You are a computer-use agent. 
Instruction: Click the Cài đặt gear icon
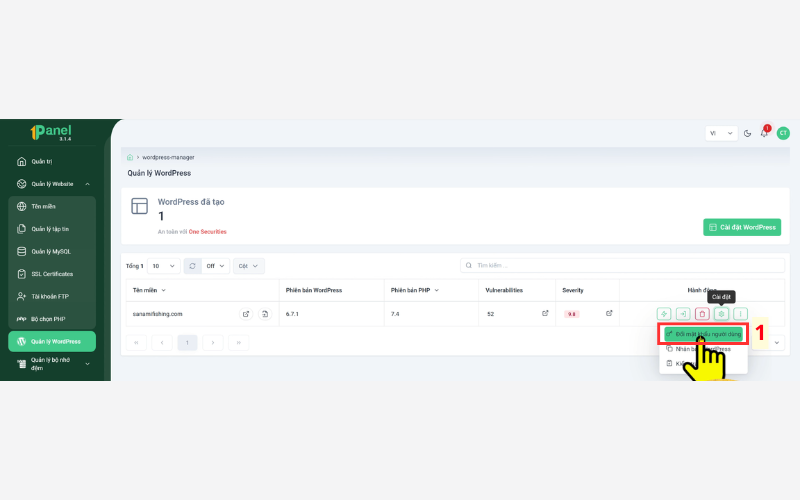click(721, 314)
